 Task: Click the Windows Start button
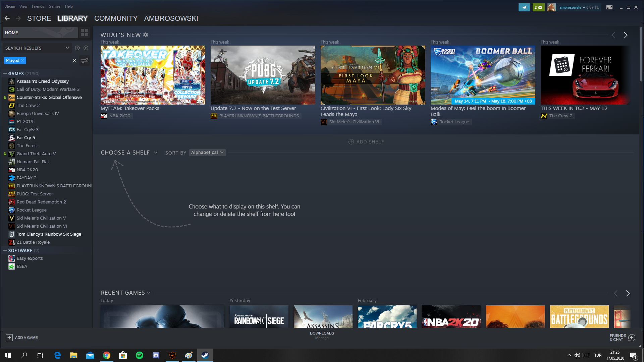pos(8,355)
